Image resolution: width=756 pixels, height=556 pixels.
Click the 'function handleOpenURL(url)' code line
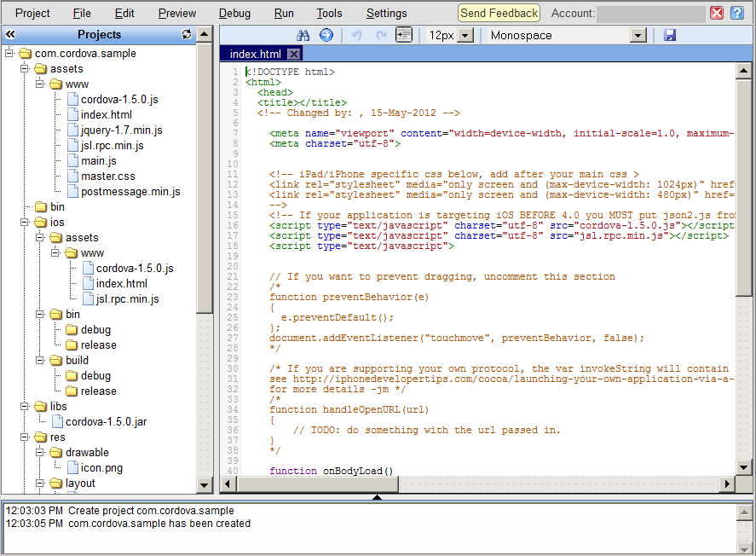pyautogui.click(x=349, y=409)
